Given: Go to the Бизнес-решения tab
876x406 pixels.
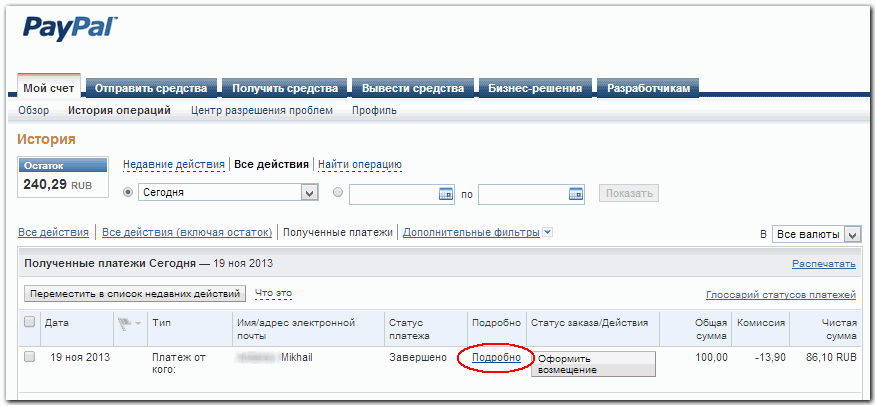Looking at the screenshot, I should (535, 88).
